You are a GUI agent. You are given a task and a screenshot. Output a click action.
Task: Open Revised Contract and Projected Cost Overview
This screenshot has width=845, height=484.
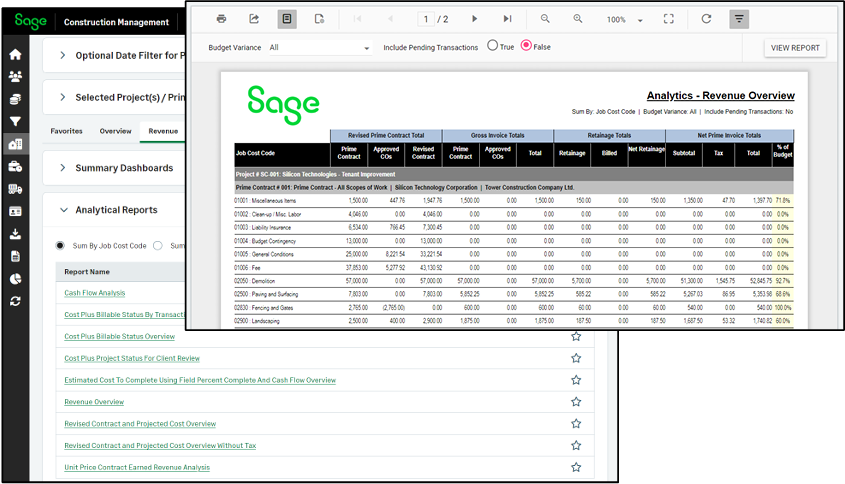point(140,424)
